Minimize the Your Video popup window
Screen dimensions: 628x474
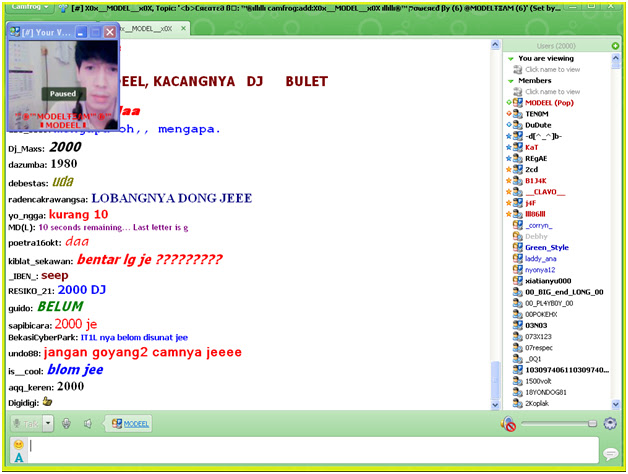(x=81, y=32)
